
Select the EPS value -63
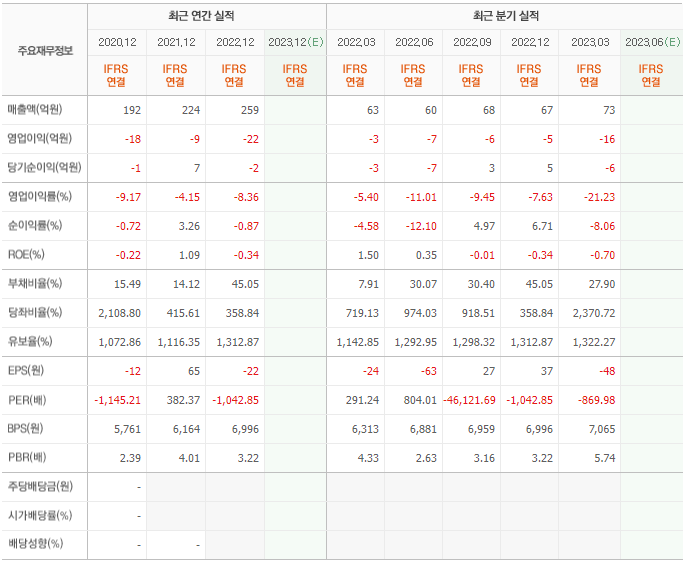429,371
